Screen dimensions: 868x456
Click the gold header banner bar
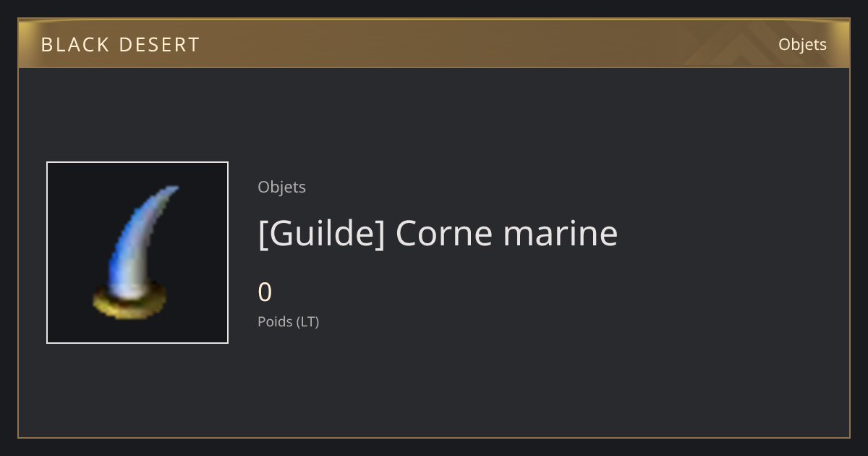tap(434, 43)
